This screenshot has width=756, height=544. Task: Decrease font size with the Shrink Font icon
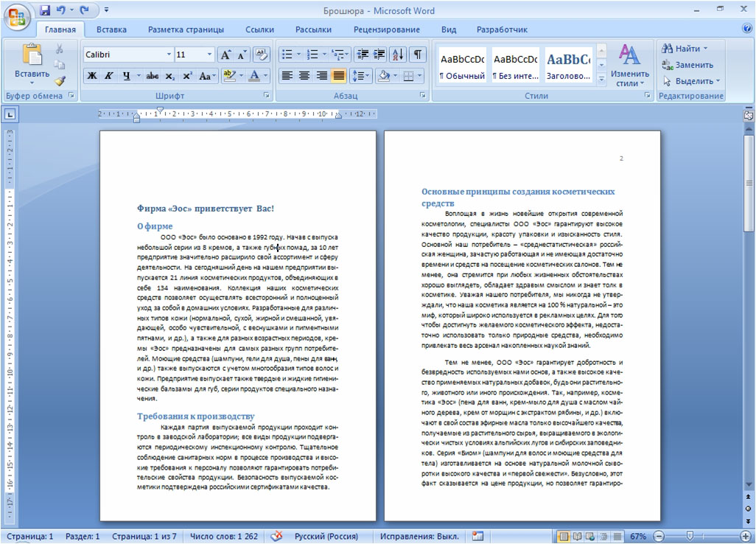pyautogui.click(x=241, y=55)
